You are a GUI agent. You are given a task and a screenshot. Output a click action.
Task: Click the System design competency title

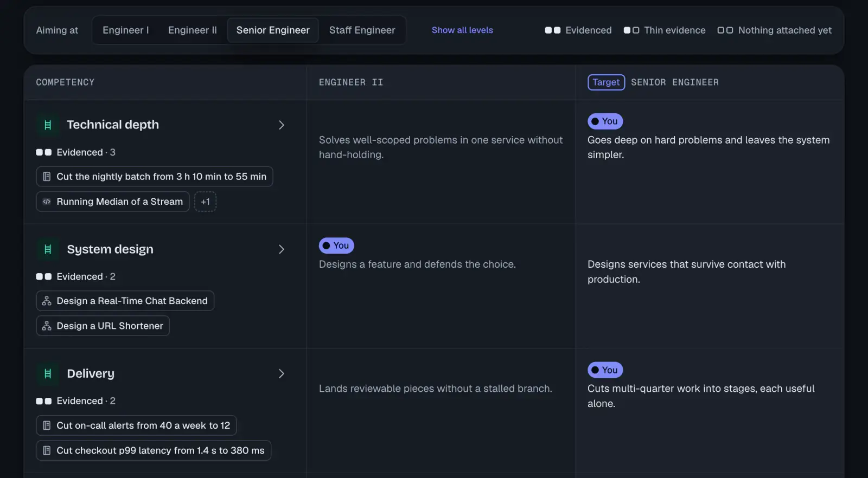coord(110,249)
